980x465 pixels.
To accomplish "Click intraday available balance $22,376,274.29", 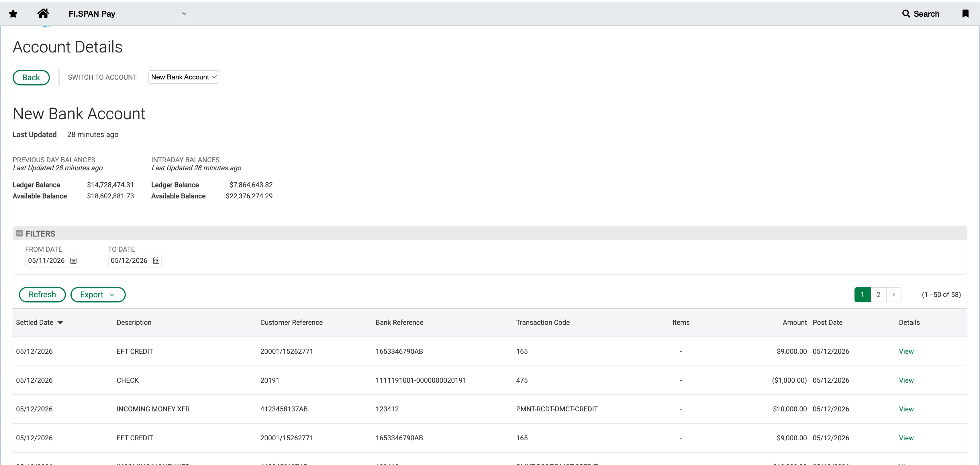I will 249,196.
